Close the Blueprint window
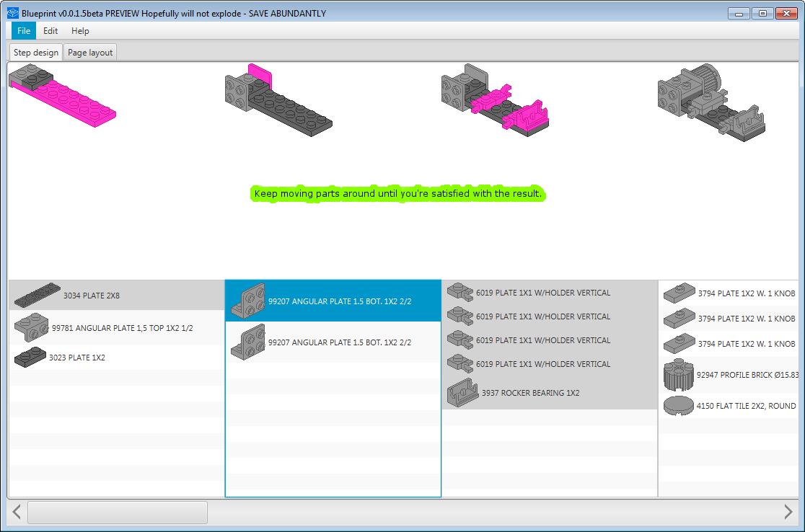The height and width of the screenshot is (532, 805). coord(786,14)
